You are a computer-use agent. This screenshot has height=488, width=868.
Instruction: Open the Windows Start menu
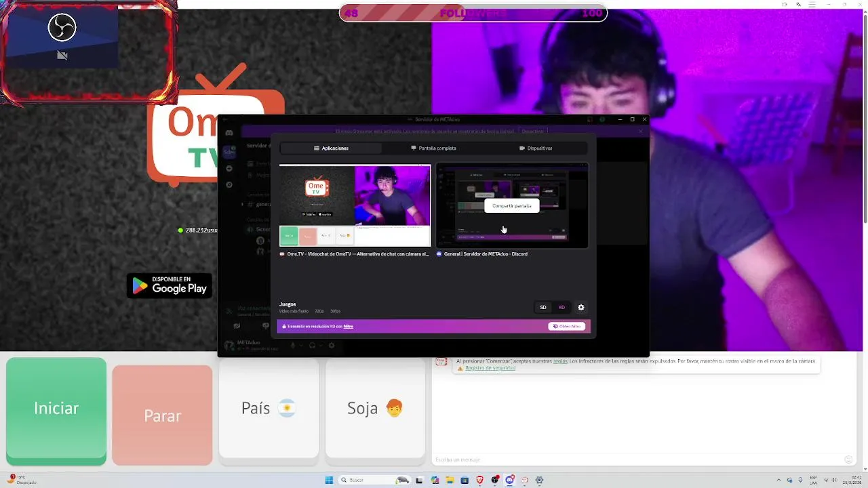coord(329,480)
